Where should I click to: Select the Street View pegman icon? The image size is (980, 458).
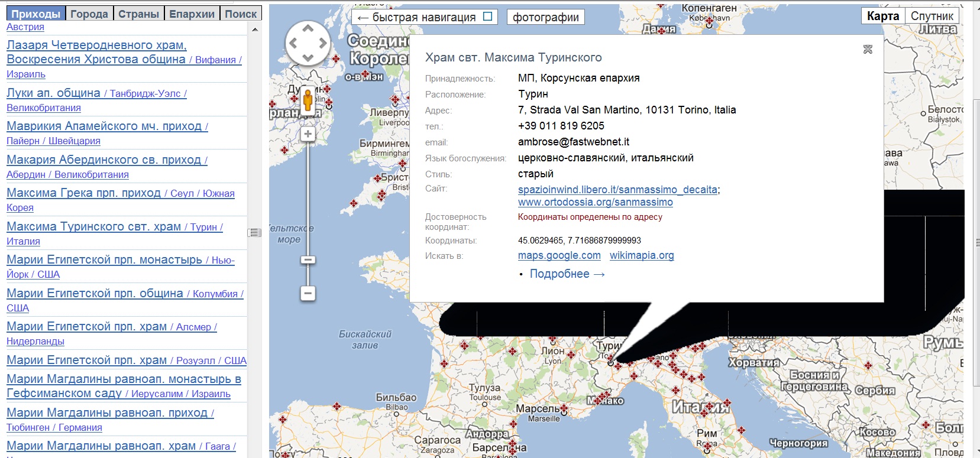pos(308,100)
